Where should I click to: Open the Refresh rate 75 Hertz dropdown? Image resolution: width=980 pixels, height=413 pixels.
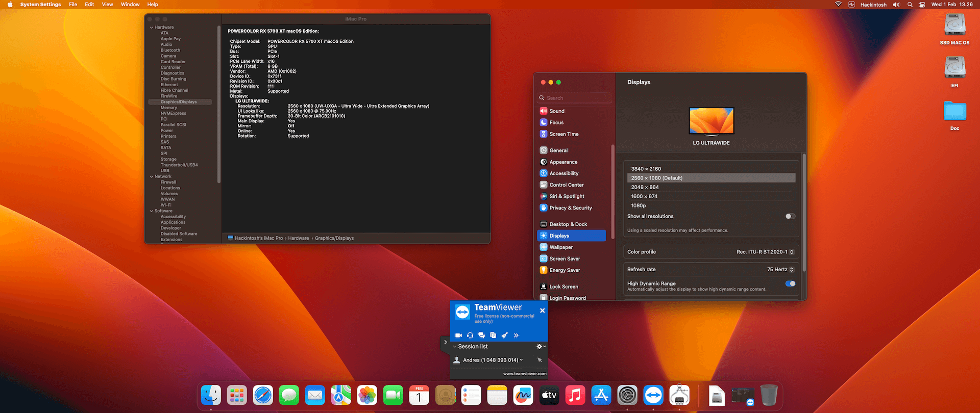pos(780,269)
